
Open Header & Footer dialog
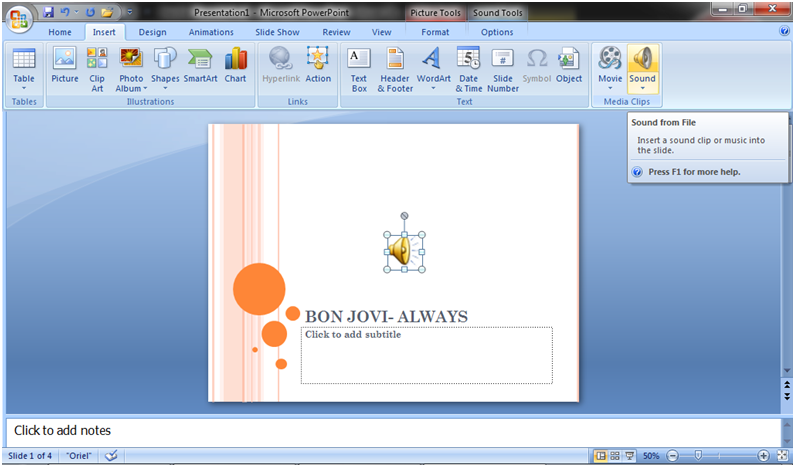pos(395,69)
